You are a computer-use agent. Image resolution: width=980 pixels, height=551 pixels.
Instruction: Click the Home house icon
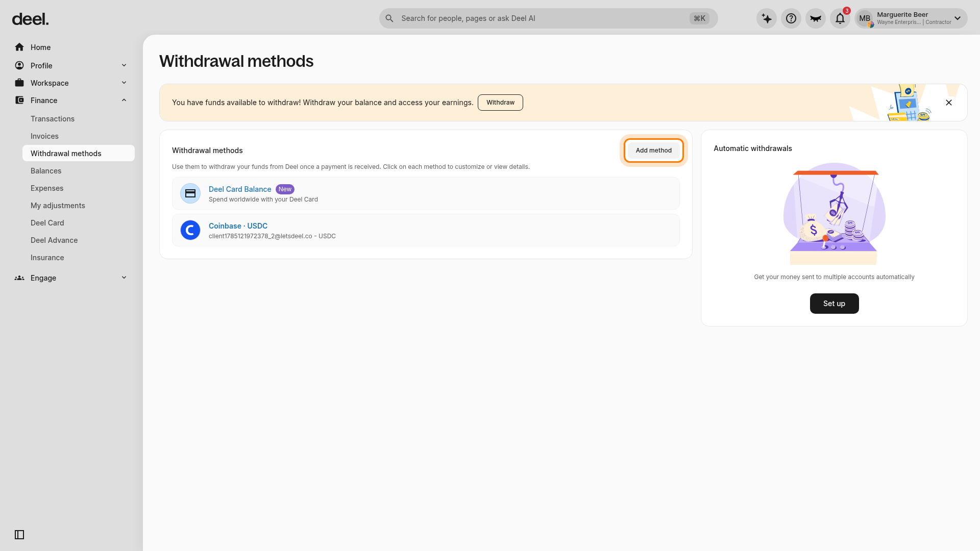tap(19, 47)
